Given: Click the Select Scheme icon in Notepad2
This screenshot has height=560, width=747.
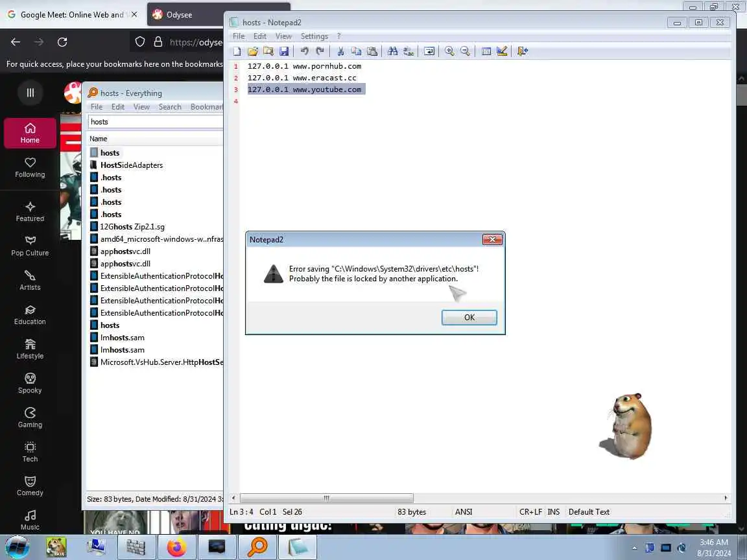Looking at the screenshot, I should pyautogui.click(x=486, y=51).
